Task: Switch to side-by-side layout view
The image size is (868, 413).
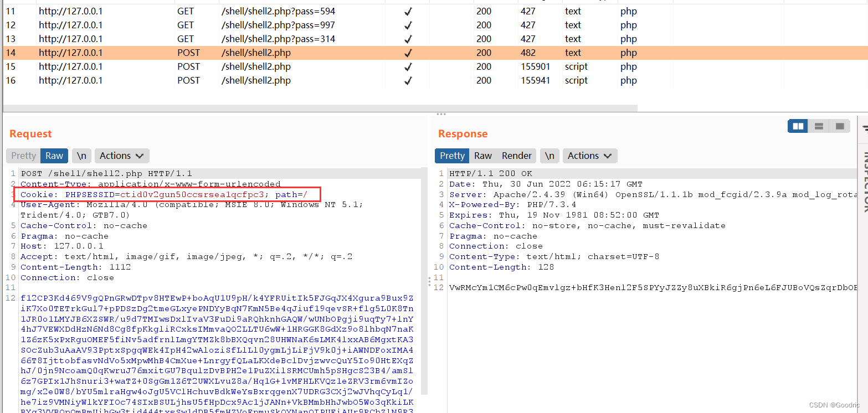Action: (x=798, y=126)
